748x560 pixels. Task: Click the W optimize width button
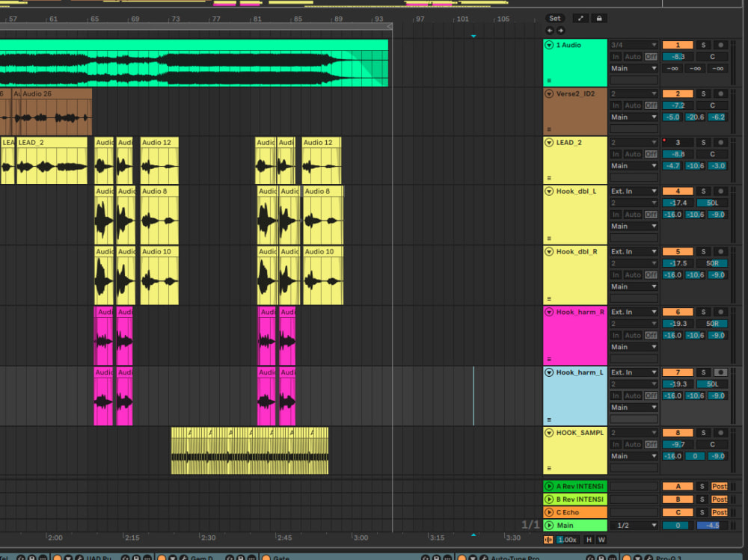point(601,540)
